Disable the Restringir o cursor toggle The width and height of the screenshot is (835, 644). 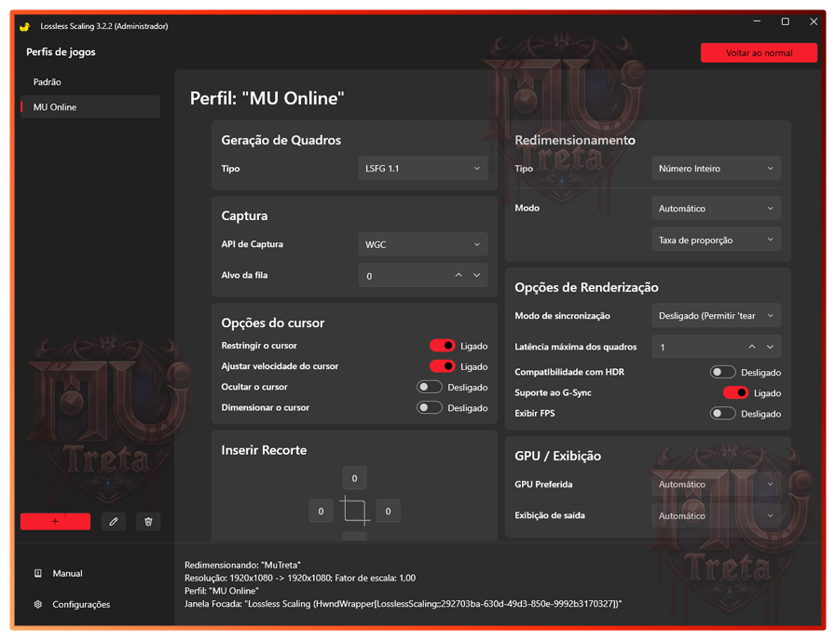pos(442,346)
